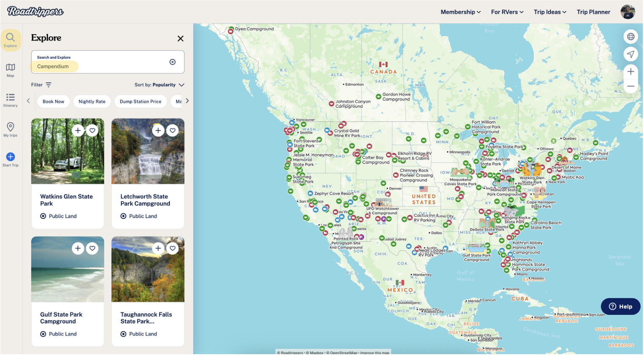This screenshot has height=355, width=644.
Task: Select the Book Now filter chip
Action: 53,101
